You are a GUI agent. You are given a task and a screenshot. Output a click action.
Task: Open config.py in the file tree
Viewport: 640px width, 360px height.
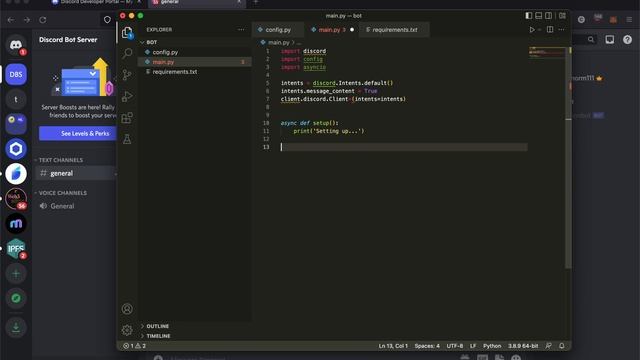click(165, 52)
